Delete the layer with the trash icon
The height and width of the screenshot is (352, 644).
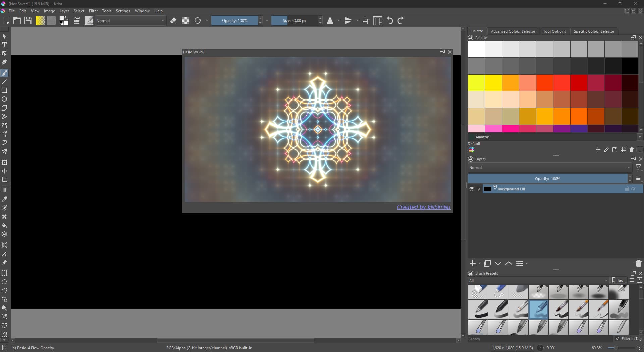(x=638, y=264)
